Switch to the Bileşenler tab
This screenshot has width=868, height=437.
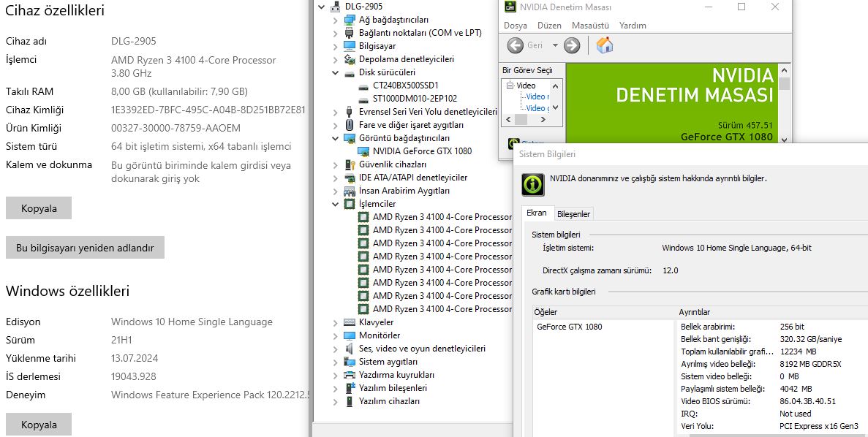click(x=573, y=214)
